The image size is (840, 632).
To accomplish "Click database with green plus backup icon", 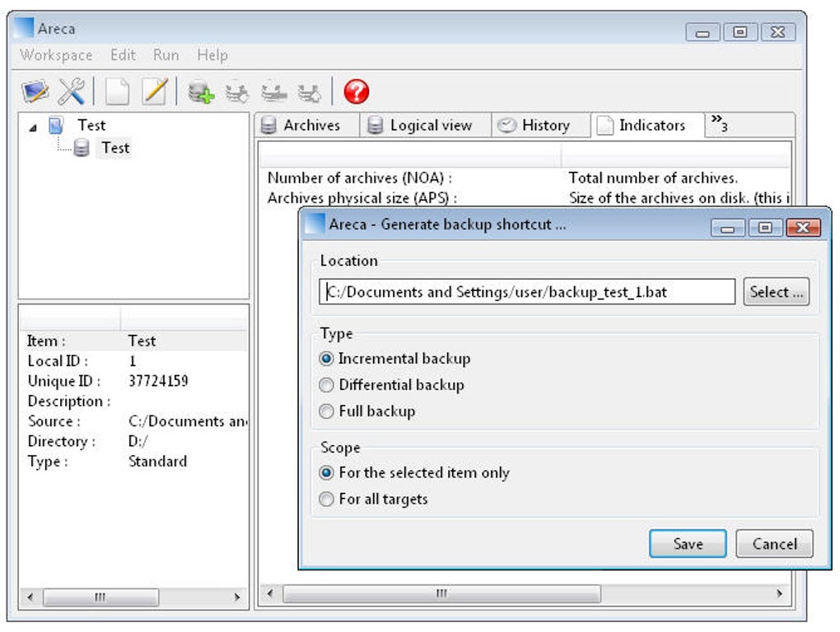I will pyautogui.click(x=201, y=92).
